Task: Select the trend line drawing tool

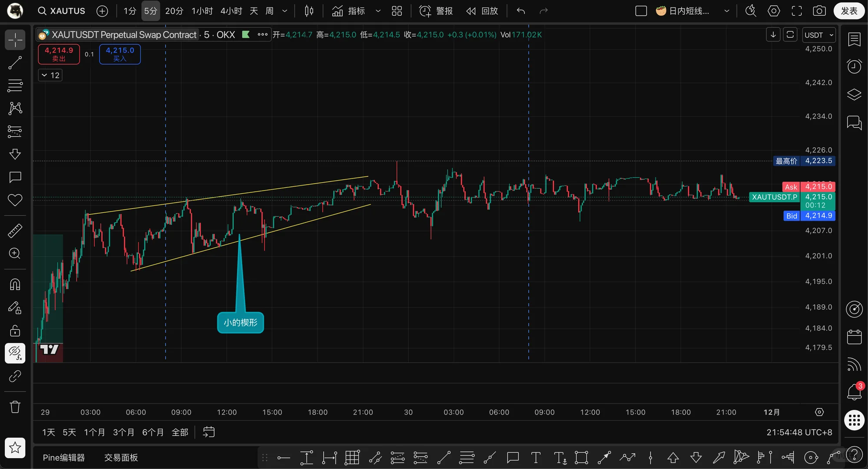Action: tap(15, 63)
